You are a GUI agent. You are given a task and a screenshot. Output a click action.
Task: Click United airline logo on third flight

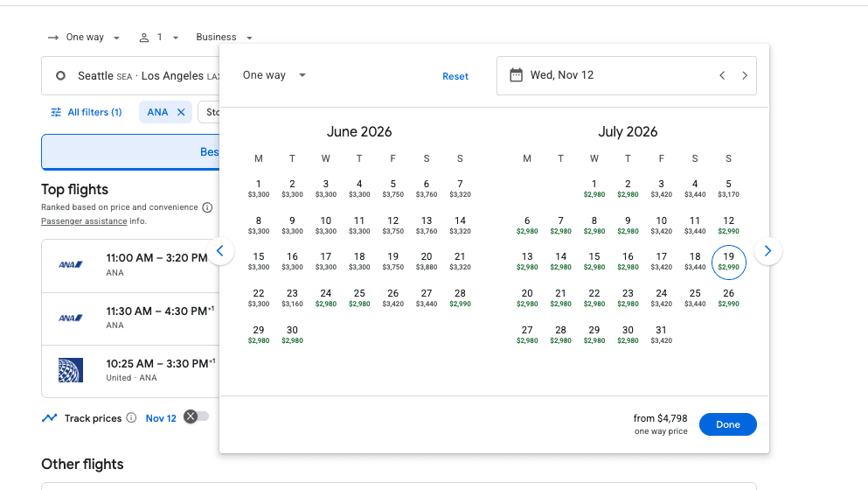(x=70, y=369)
